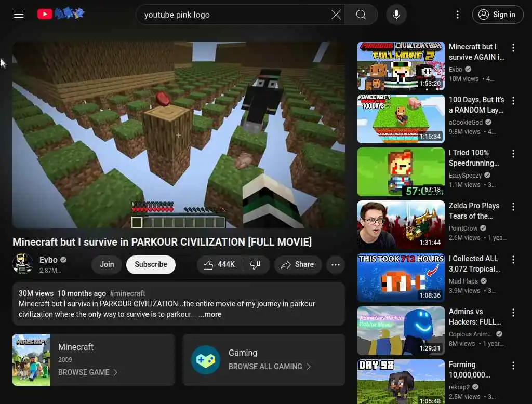
Task: Open 'Admins vs Hackers: FULL' title
Action: coord(475,316)
